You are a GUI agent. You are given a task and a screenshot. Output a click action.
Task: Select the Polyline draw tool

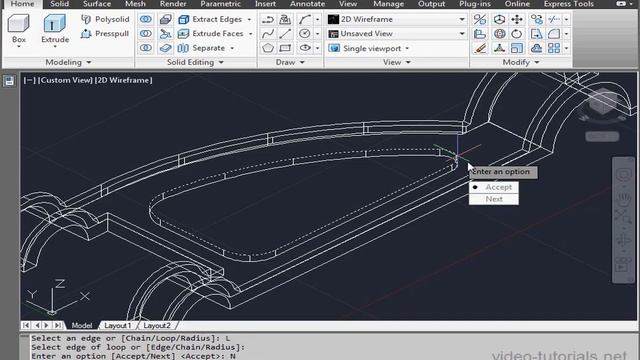tap(268, 19)
